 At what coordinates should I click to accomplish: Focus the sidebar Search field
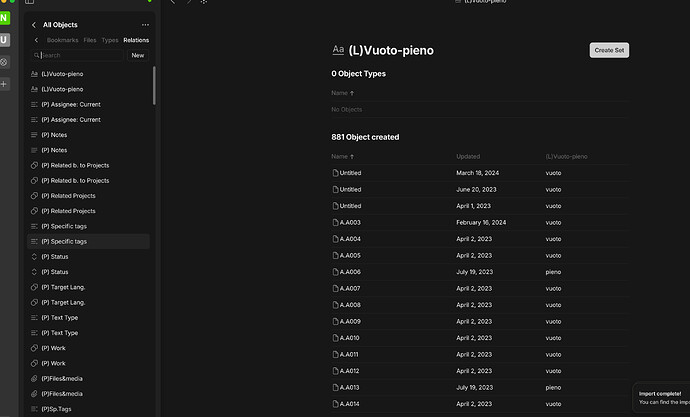(x=77, y=55)
